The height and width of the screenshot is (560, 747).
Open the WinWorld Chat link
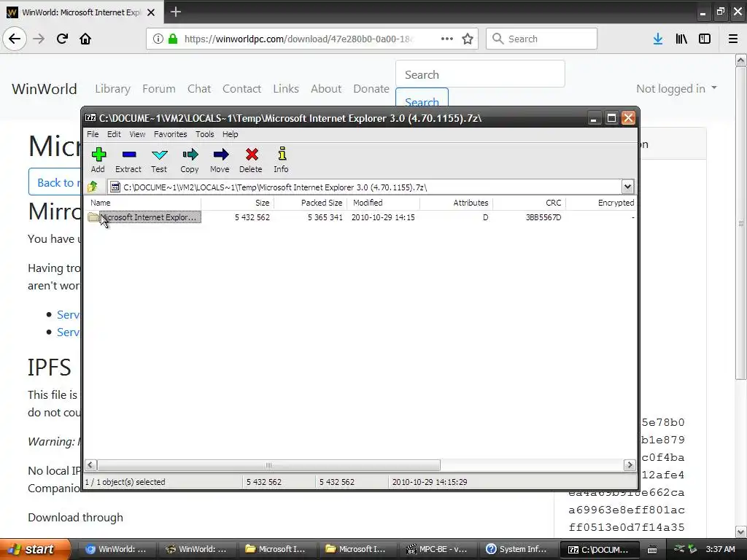click(x=199, y=88)
